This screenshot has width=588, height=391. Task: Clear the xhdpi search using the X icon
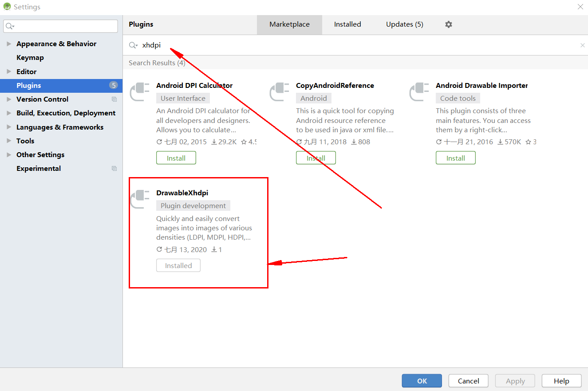coord(583,45)
